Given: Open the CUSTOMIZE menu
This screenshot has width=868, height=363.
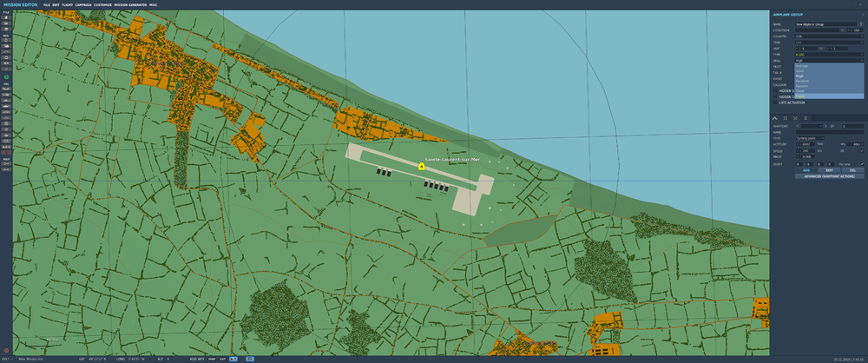Looking at the screenshot, I should click(x=102, y=4).
